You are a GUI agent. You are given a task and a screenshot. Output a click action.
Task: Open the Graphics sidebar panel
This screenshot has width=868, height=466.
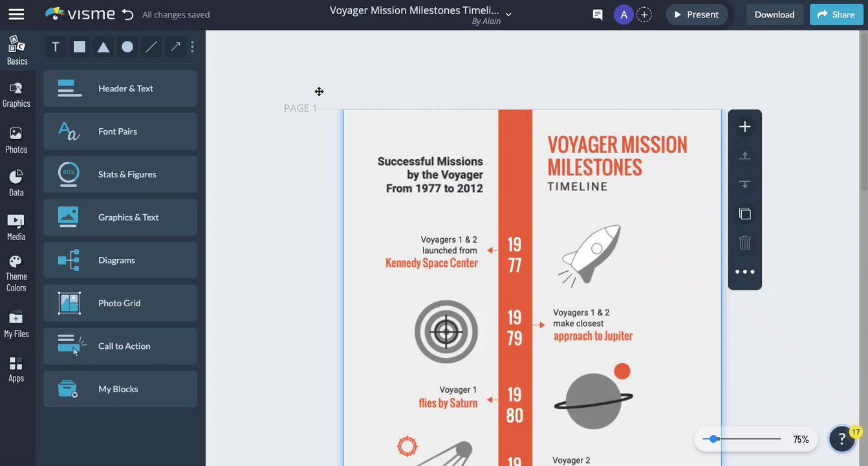17,94
